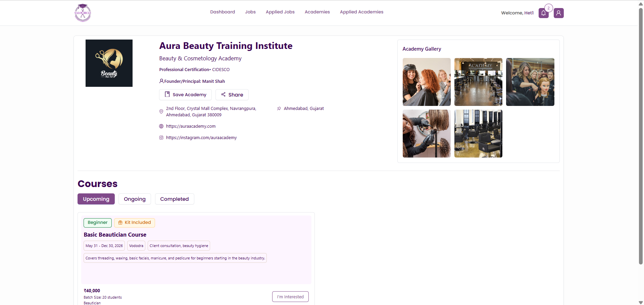
Task: Click the May 31 - Dec 30, 2026 tag
Action: tap(104, 246)
